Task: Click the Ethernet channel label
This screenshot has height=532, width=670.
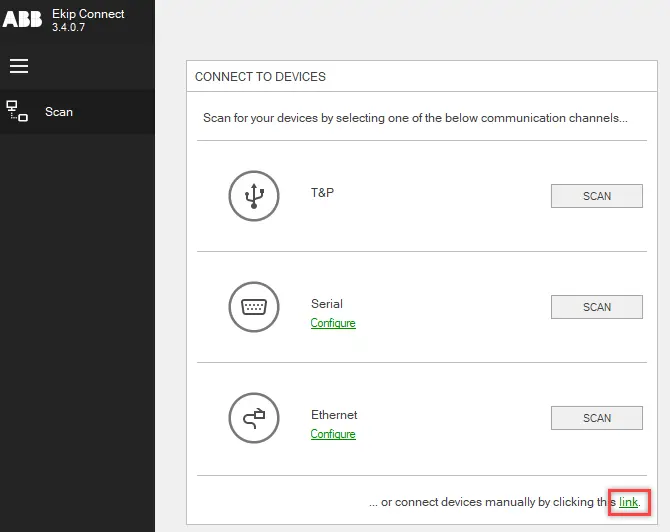Action: (334, 415)
